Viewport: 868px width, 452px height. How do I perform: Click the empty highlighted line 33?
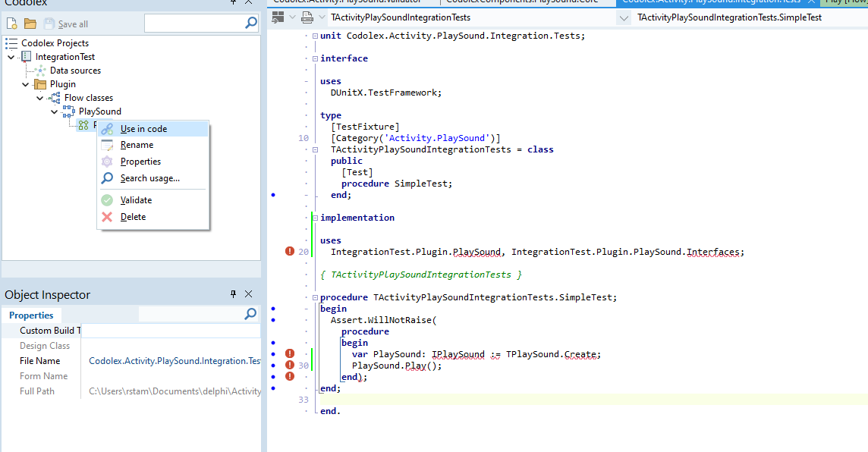(x=595, y=400)
